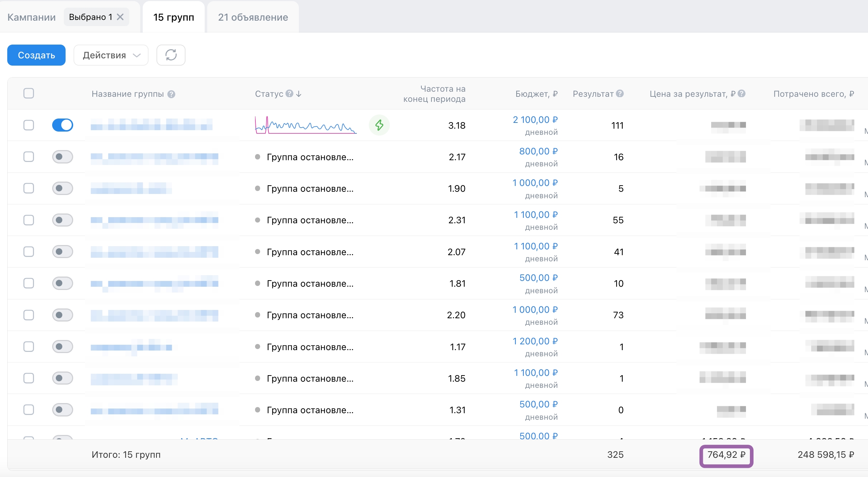Click the refresh icon button

[x=171, y=55]
